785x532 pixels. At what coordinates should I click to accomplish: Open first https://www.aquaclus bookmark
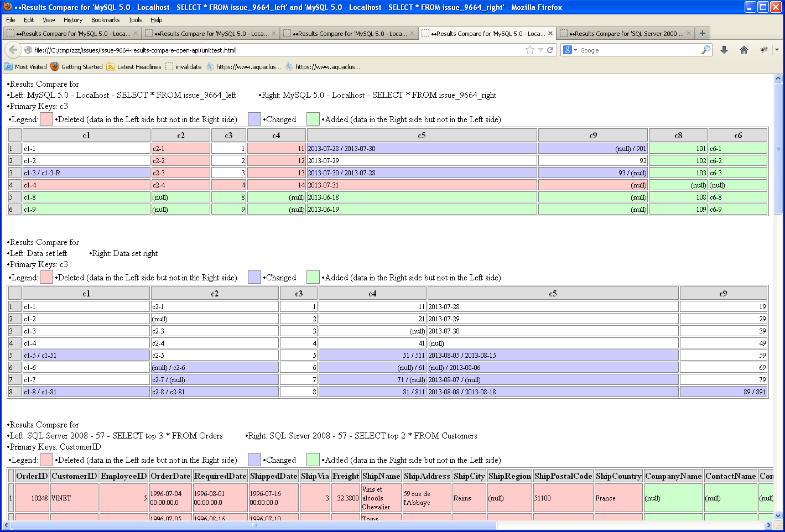[x=243, y=66]
